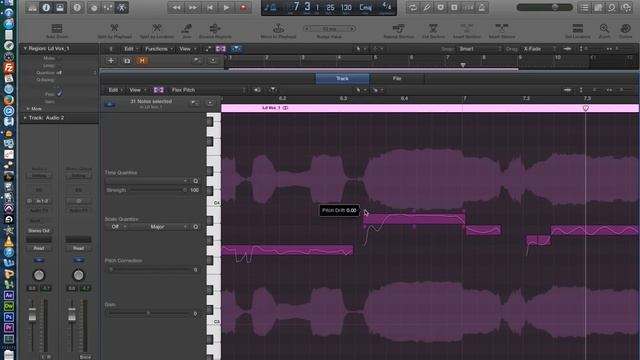
Task: Open tracks area Functions menu
Action: pyautogui.click(x=158, y=49)
